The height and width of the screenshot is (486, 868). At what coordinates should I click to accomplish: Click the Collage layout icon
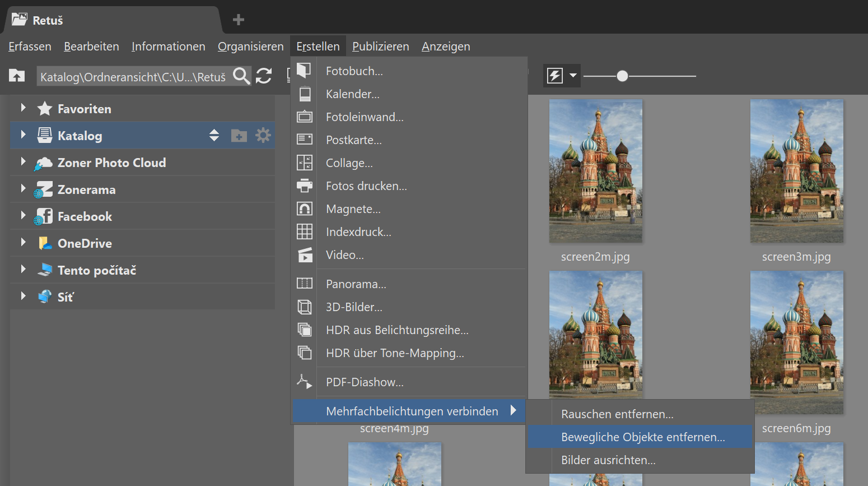click(304, 163)
